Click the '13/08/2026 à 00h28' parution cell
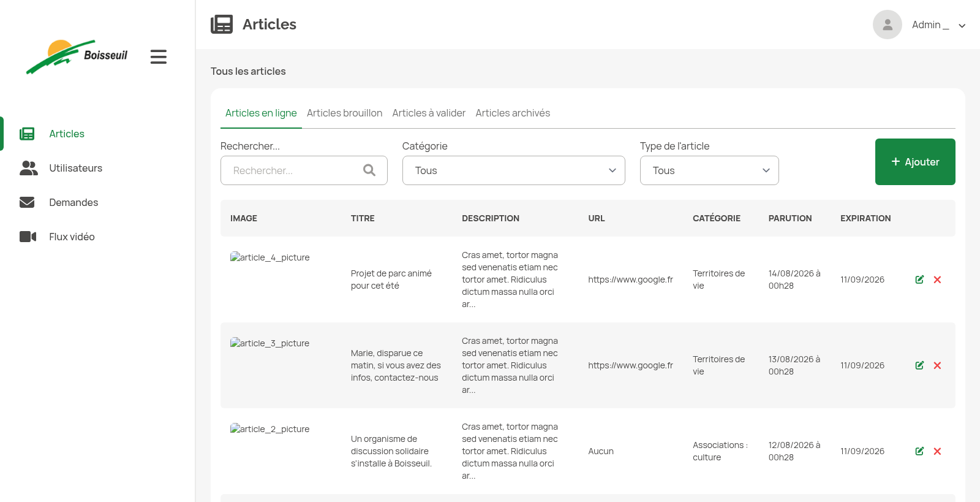Viewport: 980px width, 502px height. click(794, 365)
